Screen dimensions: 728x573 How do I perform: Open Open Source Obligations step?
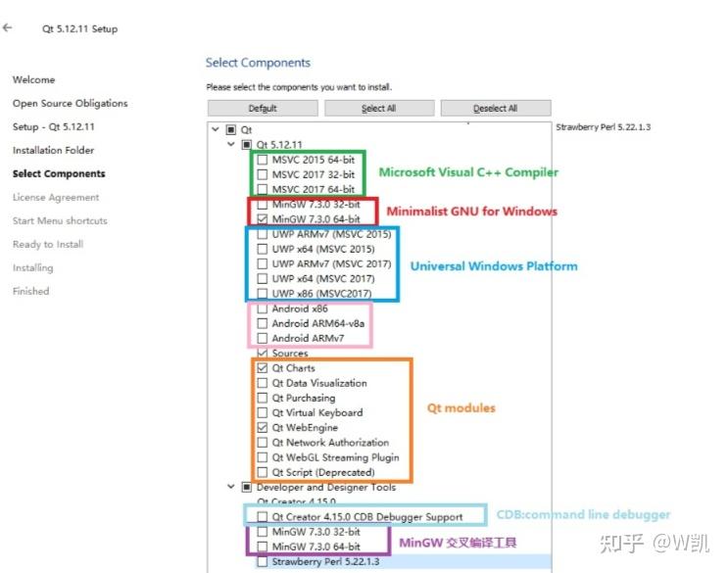(x=71, y=103)
